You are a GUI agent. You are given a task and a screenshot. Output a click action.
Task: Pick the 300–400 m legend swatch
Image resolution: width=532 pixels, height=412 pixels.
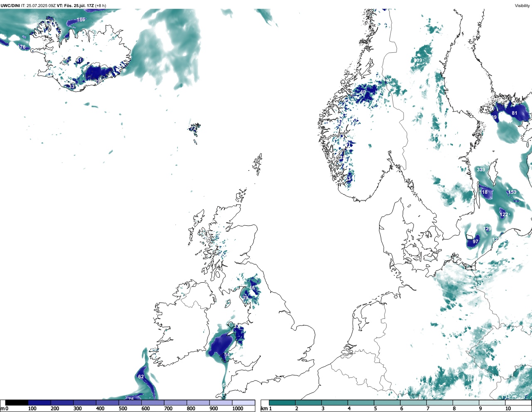tap(85, 402)
